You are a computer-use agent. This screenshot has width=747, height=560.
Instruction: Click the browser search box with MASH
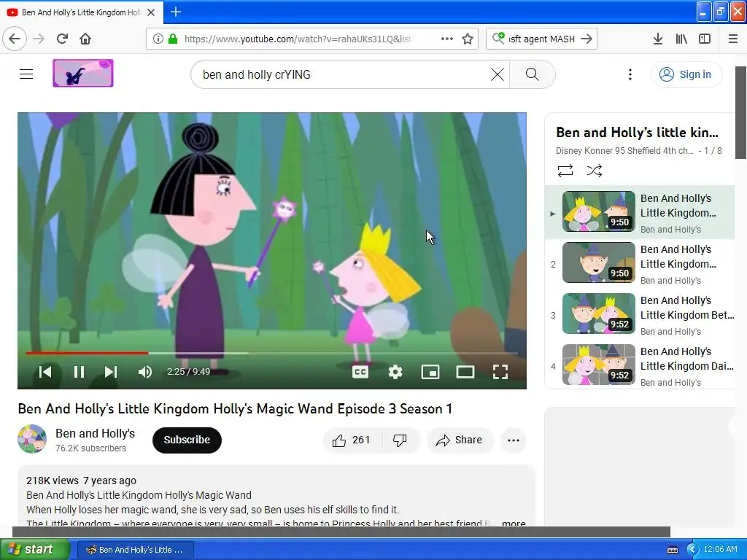coord(542,39)
